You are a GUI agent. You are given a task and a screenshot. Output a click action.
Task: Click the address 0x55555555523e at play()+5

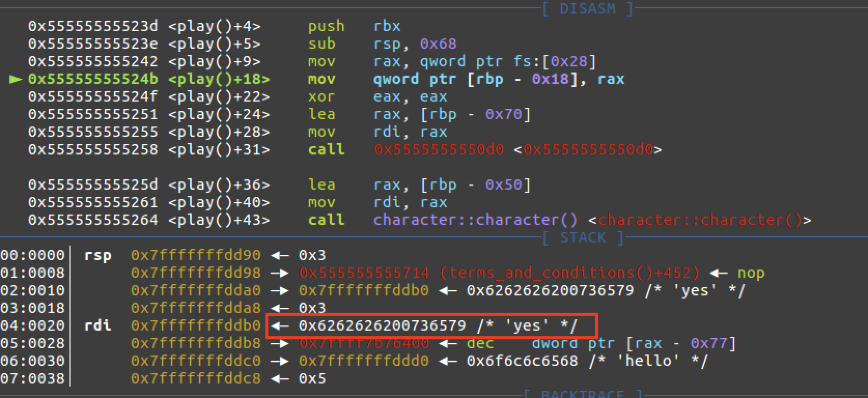[x=93, y=44]
